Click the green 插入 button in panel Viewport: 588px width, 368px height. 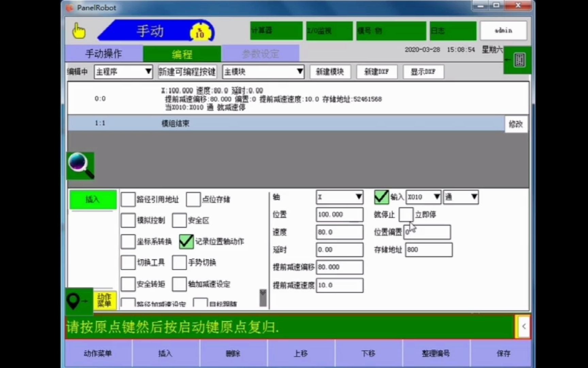tap(93, 199)
